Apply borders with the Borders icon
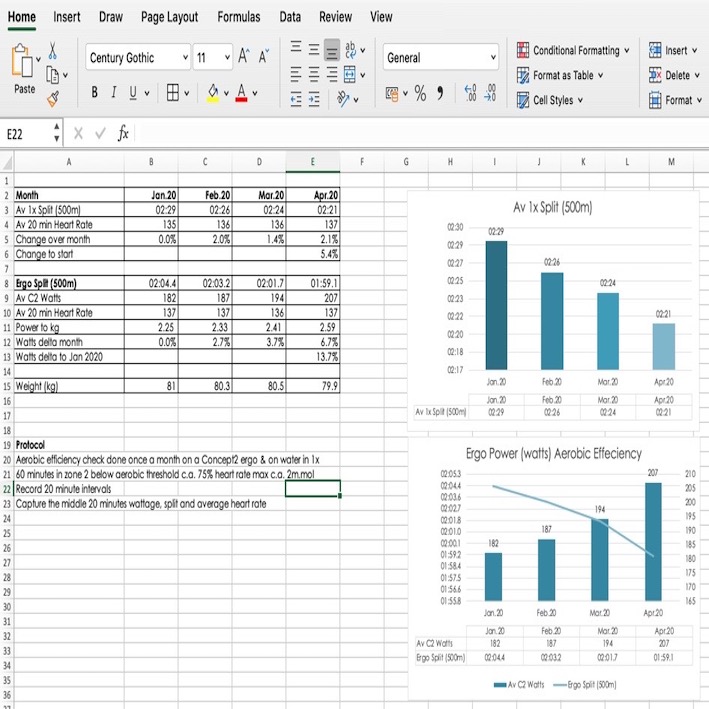The width and height of the screenshot is (709, 709). [173, 92]
